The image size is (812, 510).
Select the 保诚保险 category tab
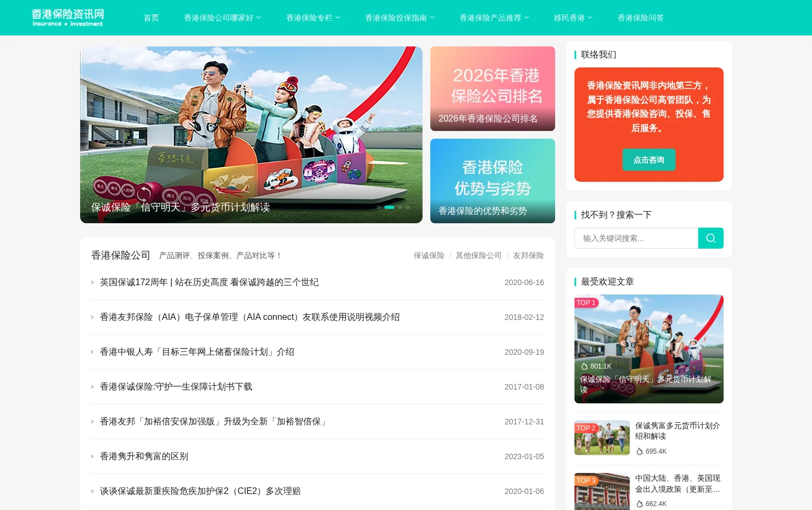coord(429,255)
